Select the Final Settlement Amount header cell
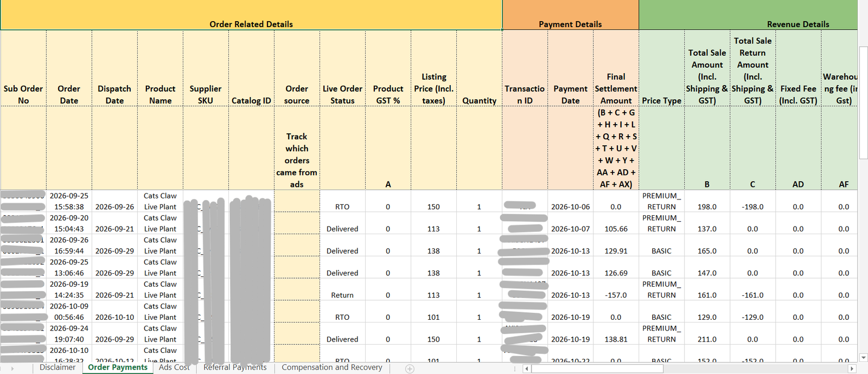Image resolution: width=868 pixels, height=374 pixels. pyautogui.click(x=616, y=68)
